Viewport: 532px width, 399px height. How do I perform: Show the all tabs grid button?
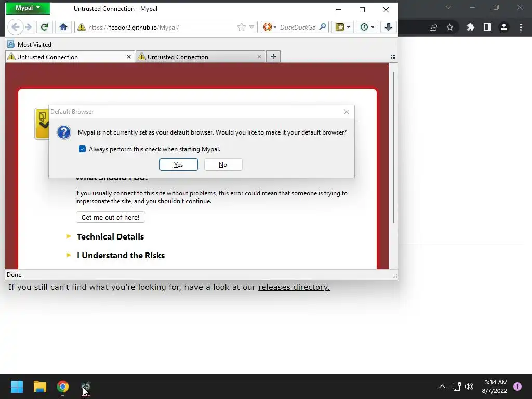pos(393,57)
